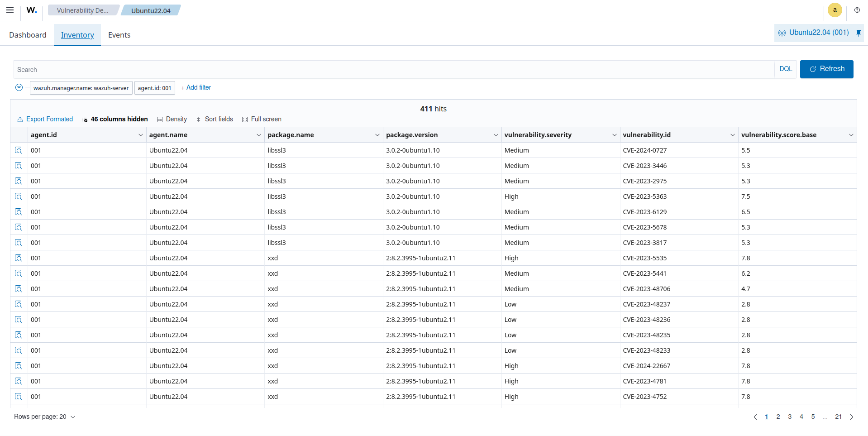Switch to the Dashboard tab
The image size is (868, 436).
pyautogui.click(x=28, y=35)
